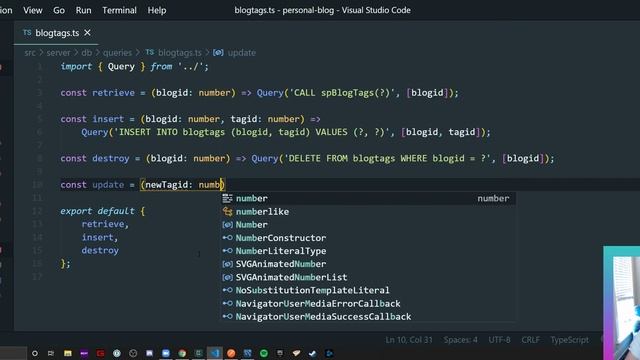640x360 pixels.
Task: Select the blogtags.ts editor tab
Action: click(x=57, y=33)
